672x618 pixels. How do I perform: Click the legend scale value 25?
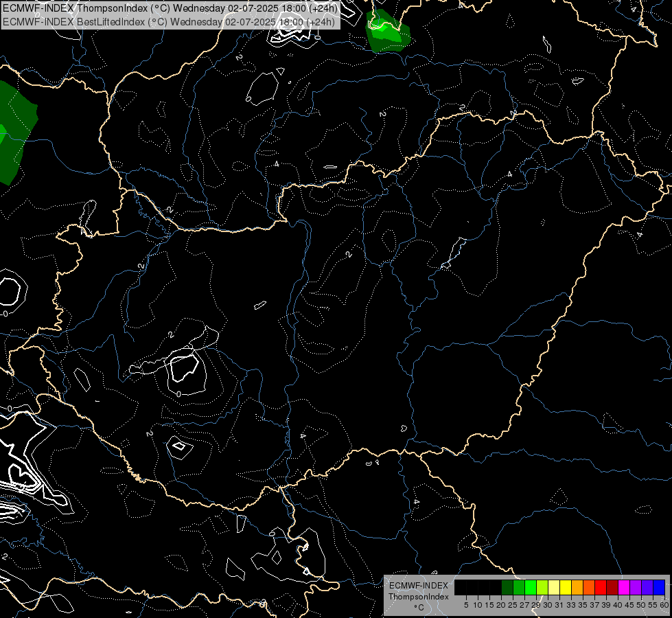pyautogui.click(x=513, y=605)
